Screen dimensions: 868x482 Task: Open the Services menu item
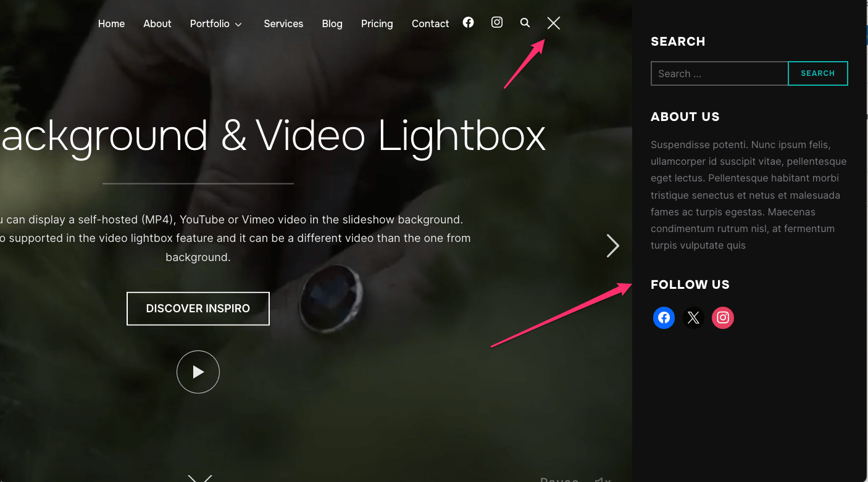tap(283, 24)
